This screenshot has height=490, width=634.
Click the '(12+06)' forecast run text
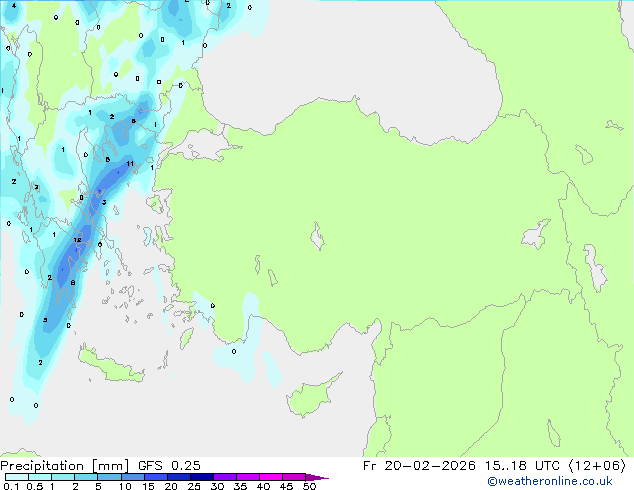(x=597, y=466)
